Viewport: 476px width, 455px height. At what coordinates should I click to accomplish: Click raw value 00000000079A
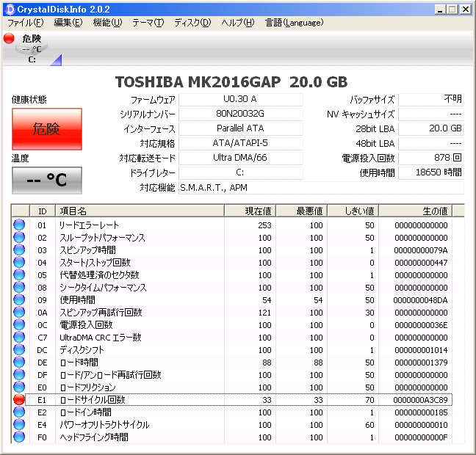(421, 250)
